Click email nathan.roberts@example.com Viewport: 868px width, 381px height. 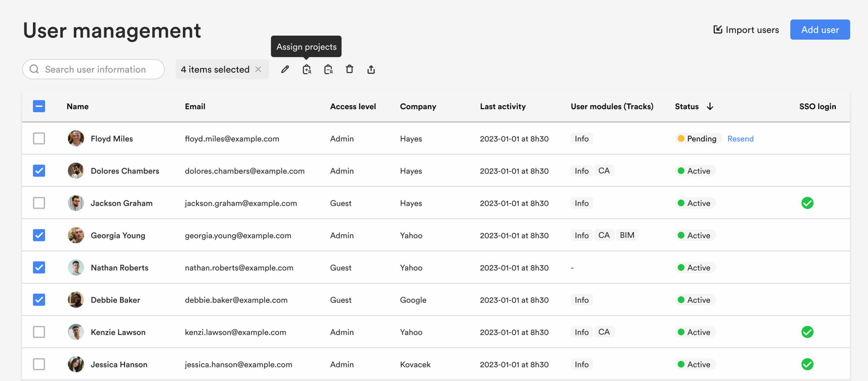[x=239, y=268]
